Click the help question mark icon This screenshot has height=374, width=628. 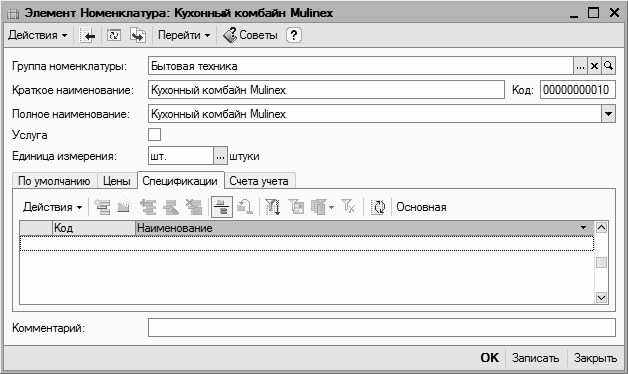coord(294,35)
